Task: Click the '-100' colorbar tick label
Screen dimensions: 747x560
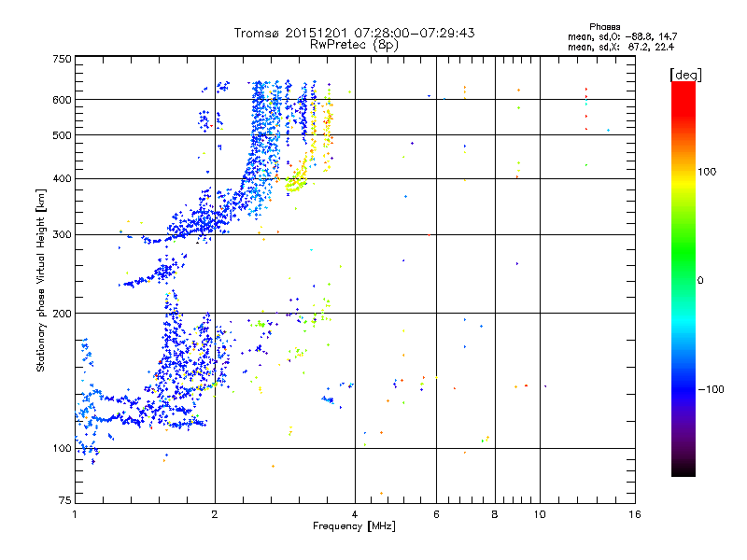Action: pos(711,389)
